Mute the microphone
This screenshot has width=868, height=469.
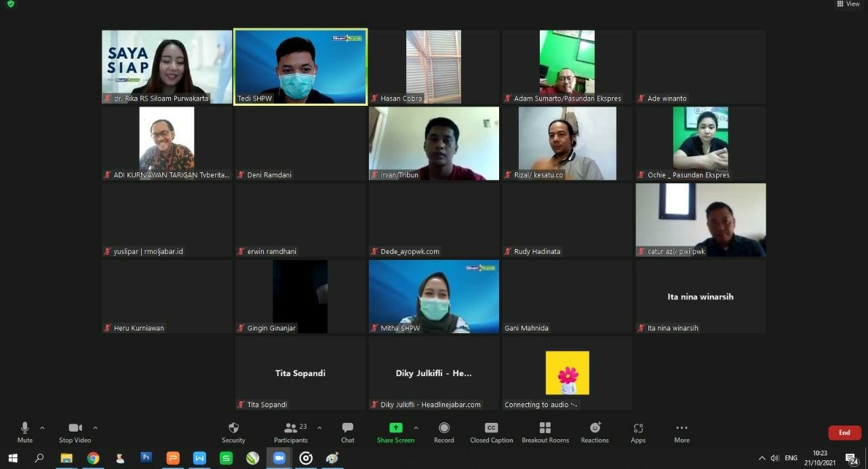[25, 432]
